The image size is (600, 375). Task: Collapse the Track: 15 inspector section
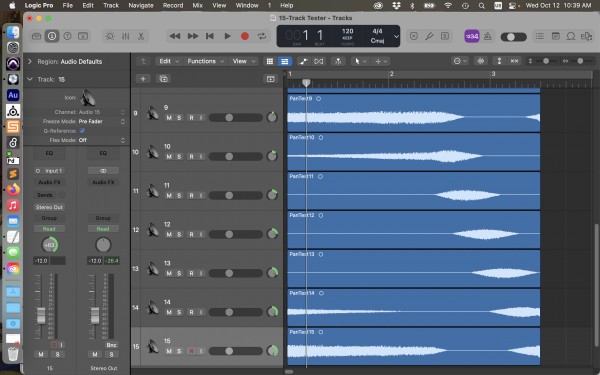point(30,79)
